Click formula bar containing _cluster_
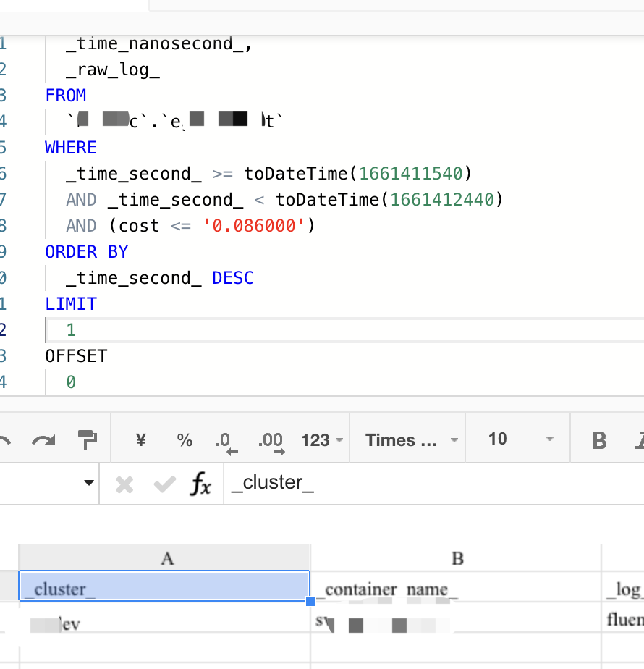Screen dimensions: 644x669 click(433, 484)
